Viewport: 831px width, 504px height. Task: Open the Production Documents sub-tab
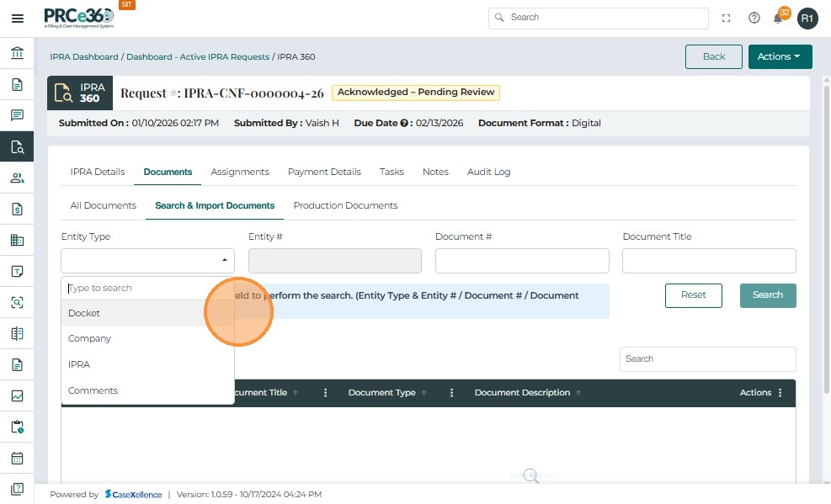[x=345, y=205]
